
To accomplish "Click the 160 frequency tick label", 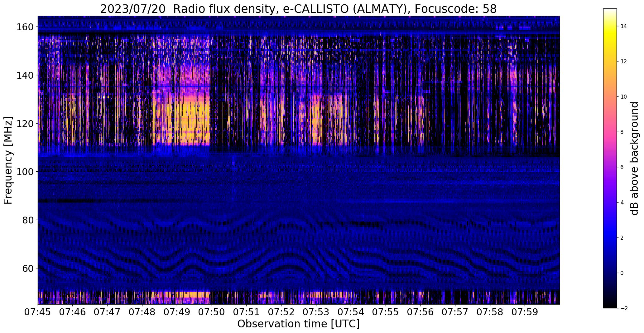I will point(25,27).
